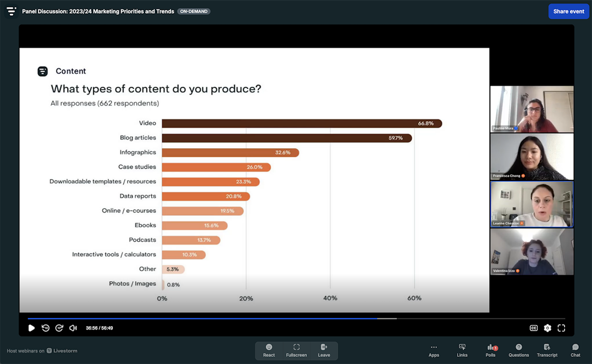The image size is (592, 364).
Task: Click the Video 66.8% bar
Action: [x=301, y=123]
